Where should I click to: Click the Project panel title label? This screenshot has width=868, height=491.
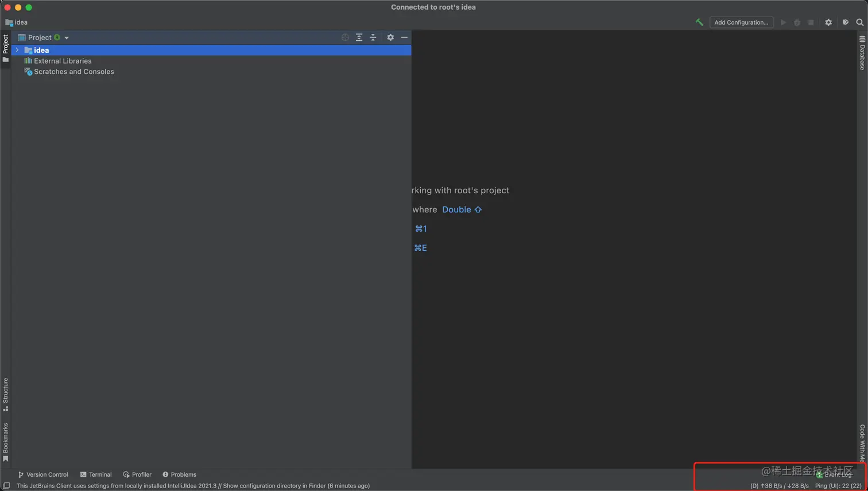(40, 37)
